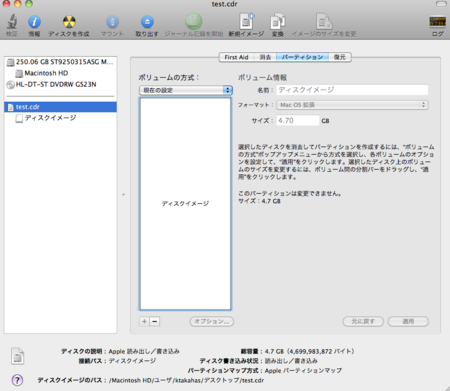Click the purple help question mark icon
This screenshot has width=450, height=391.
pos(17,380)
